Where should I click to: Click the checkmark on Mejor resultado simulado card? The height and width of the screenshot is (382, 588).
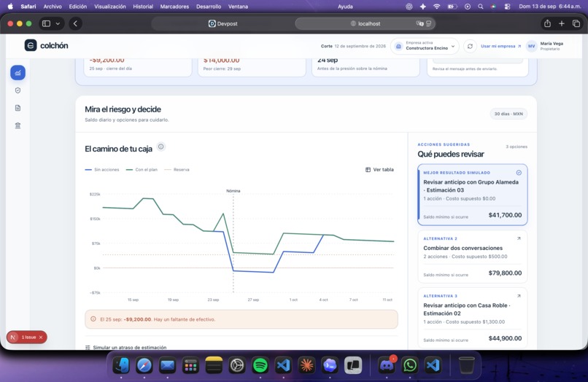click(519, 173)
